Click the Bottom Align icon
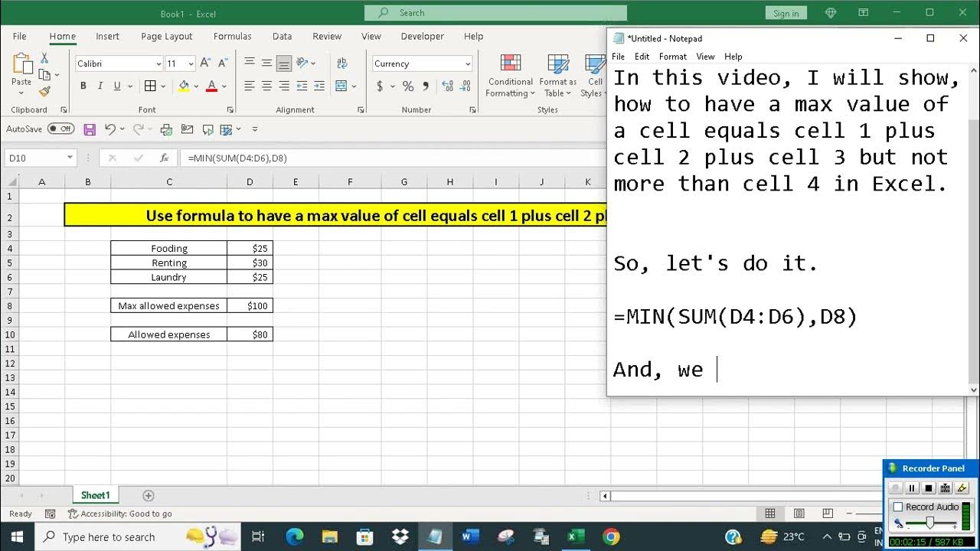 [284, 64]
